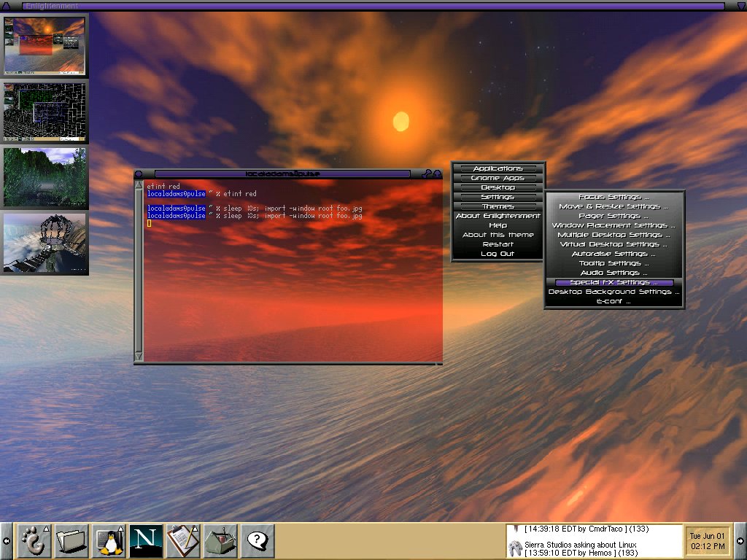Click the gamepad icon in news ticker
The image size is (747, 560).
pyautogui.click(x=515, y=547)
